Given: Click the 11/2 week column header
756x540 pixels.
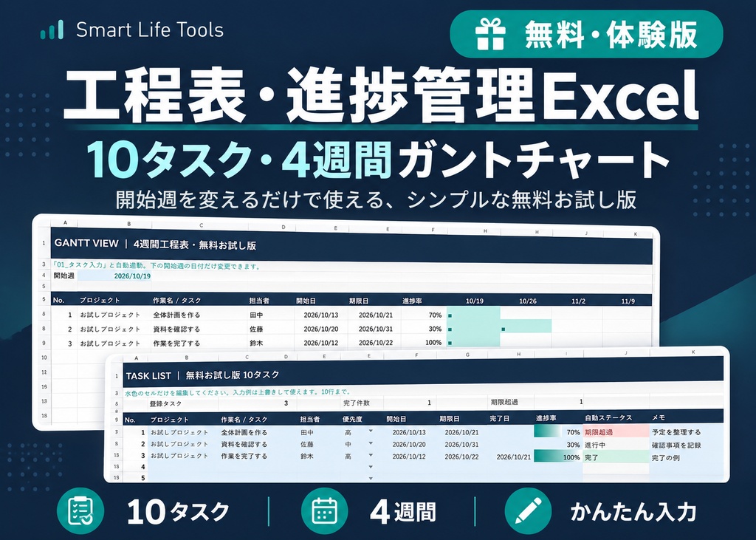Looking at the screenshot, I should tap(578, 301).
